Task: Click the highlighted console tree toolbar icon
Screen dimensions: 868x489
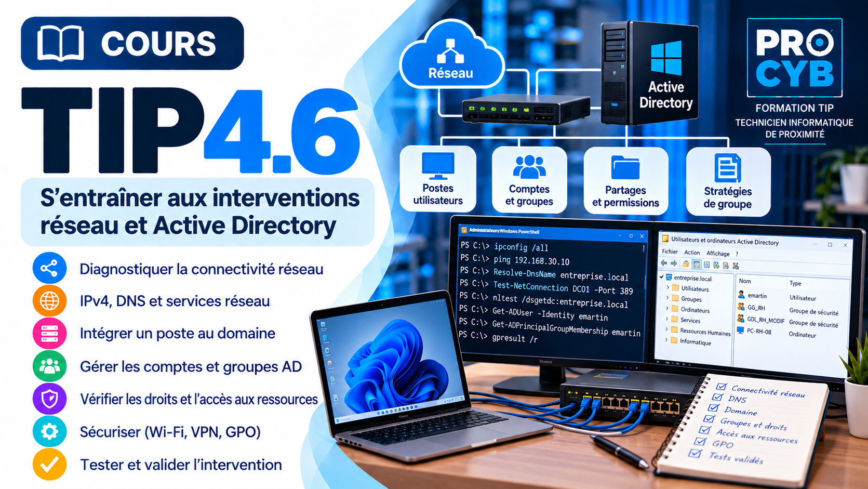Action: (x=697, y=265)
